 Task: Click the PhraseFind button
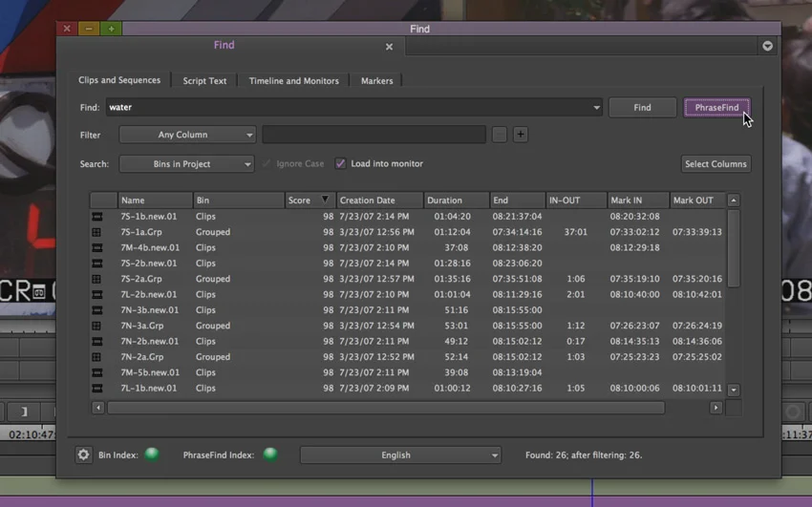[716, 108]
